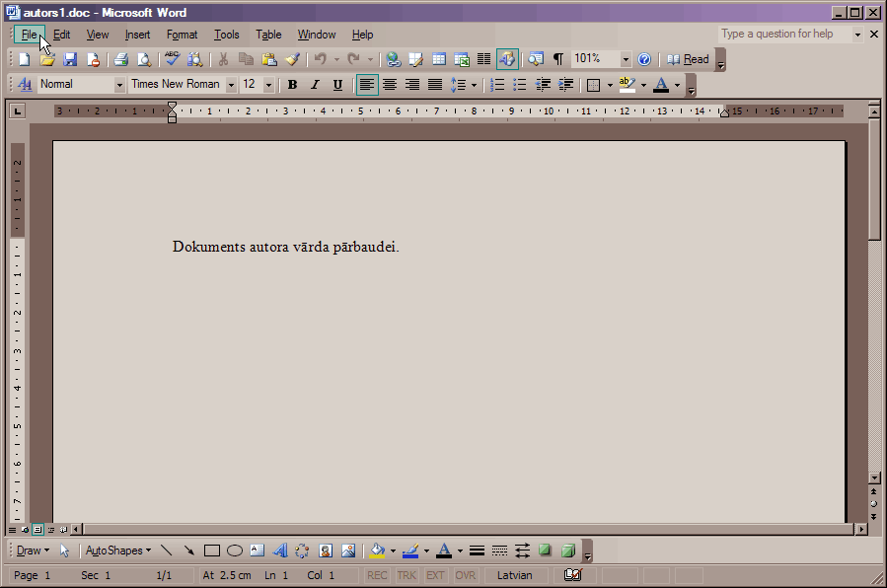Undo the last action
887x588 pixels.
[x=321, y=59]
